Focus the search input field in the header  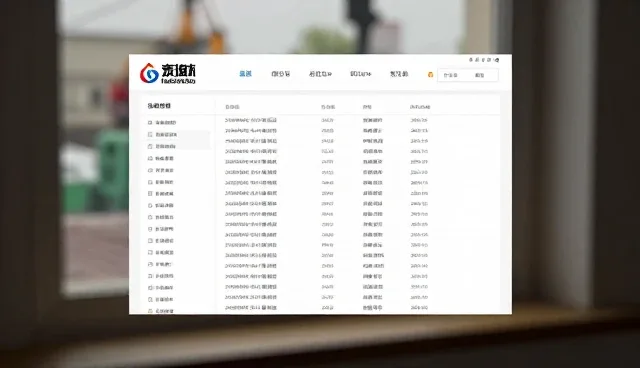coord(468,75)
